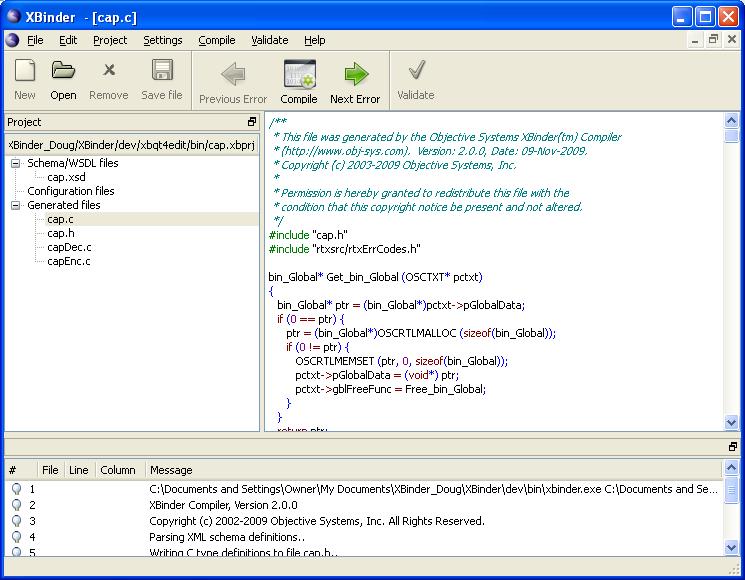Click the message list scrollbar thumb

point(732,491)
